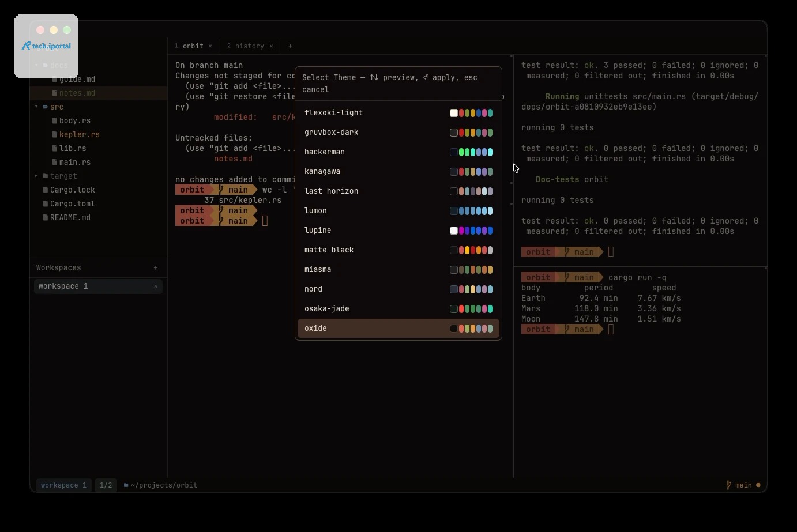Screen dimensions: 797x532
Task: Click the src folder icon
Action: (46, 107)
